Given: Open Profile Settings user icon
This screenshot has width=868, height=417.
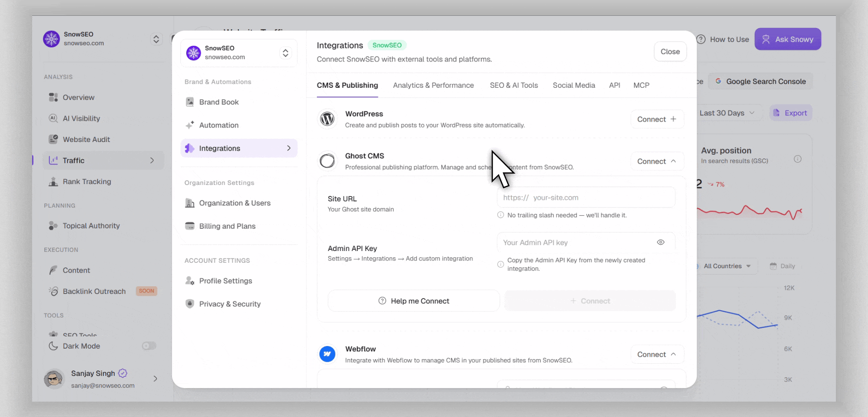Looking at the screenshot, I should pyautogui.click(x=190, y=281).
